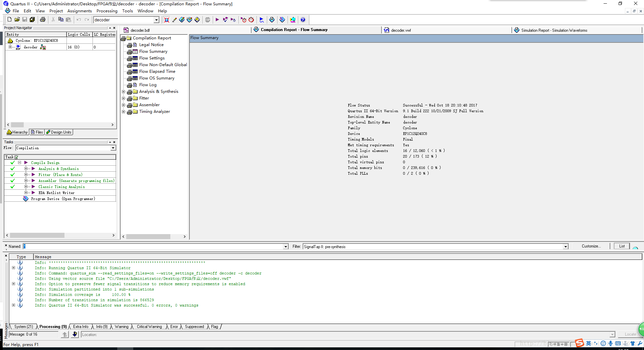This screenshot has height=350, width=644.
Task: Click the move message down arrow icon
Action: (x=75, y=334)
